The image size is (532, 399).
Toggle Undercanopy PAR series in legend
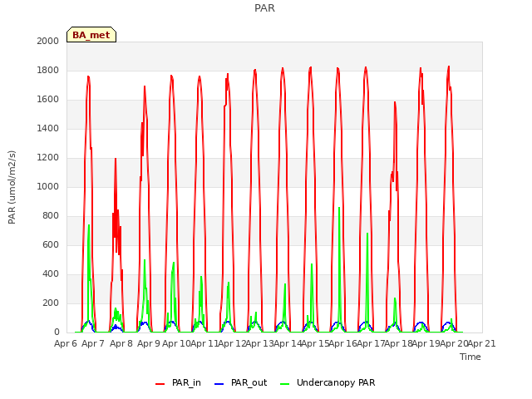(x=328, y=382)
